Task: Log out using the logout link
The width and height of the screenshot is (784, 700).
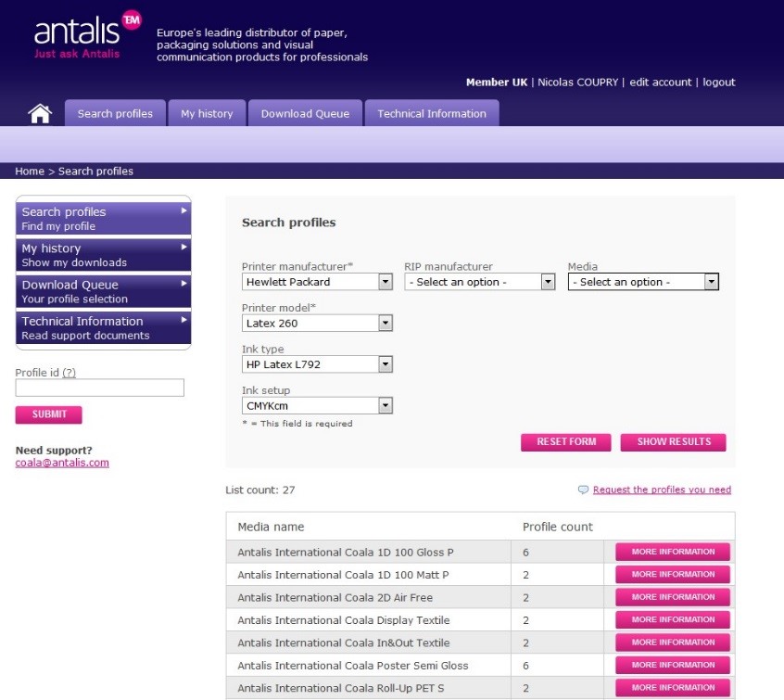Action: click(719, 83)
